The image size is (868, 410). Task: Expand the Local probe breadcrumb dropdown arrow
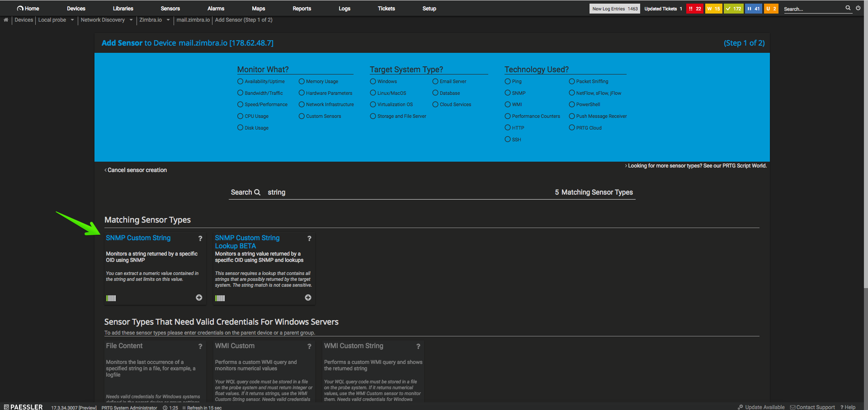click(72, 20)
